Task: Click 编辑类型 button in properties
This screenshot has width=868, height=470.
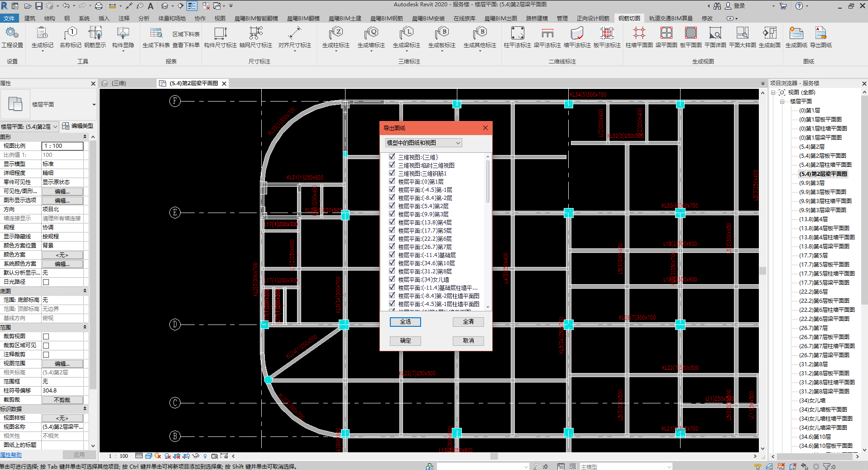Action: (x=78, y=126)
